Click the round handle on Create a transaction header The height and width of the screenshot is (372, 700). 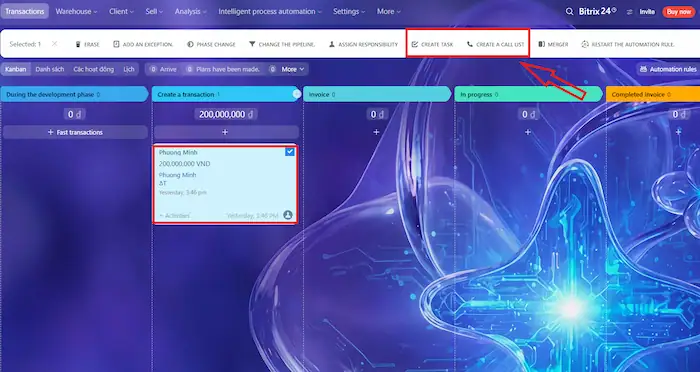[x=297, y=94]
